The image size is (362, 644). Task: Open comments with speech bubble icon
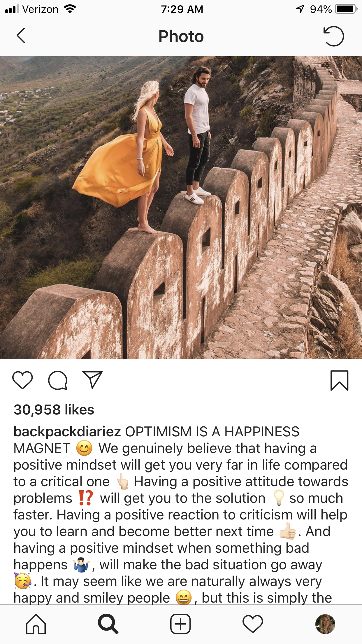pos(58,380)
